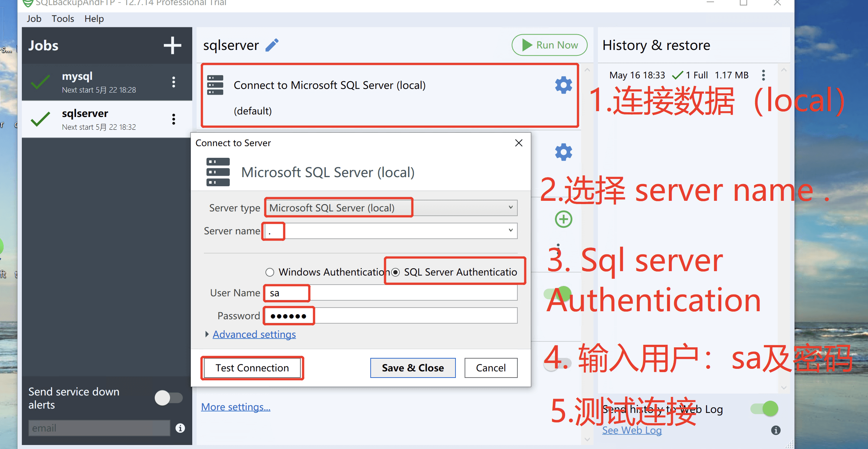Expand Advanced settings
The image size is (868, 449).
click(254, 334)
